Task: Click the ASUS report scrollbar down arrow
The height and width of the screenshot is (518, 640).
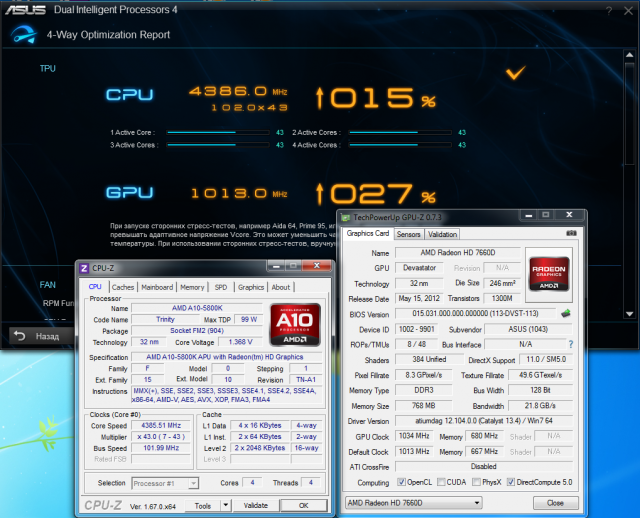Action: (x=629, y=314)
